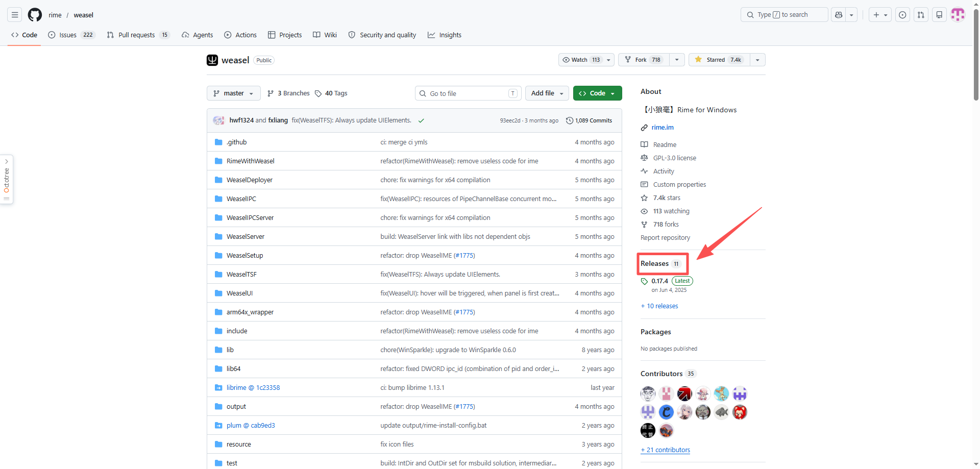The height and width of the screenshot is (469, 980).
Task: Open pull requests icon in top header
Action: [x=921, y=15]
